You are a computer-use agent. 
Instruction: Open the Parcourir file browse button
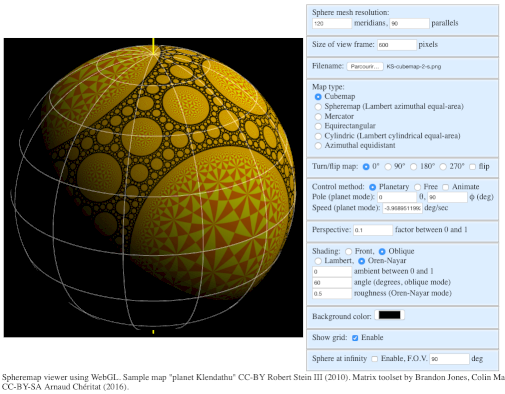365,67
